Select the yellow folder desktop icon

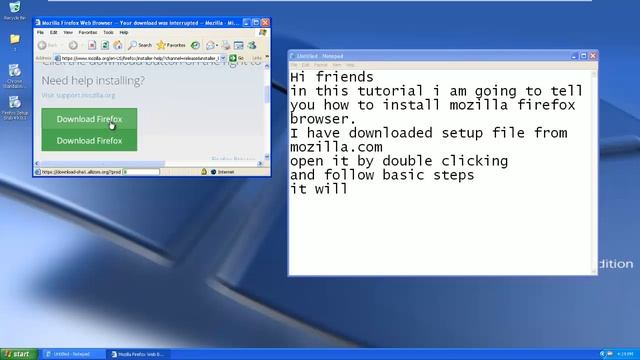point(15,41)
